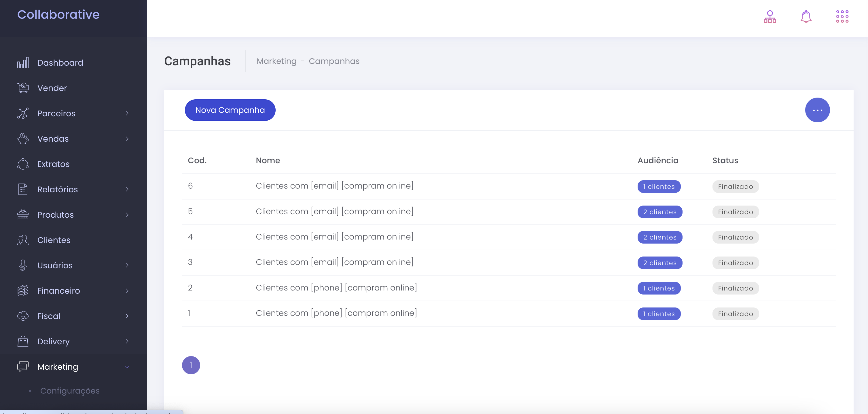Open campaign 6 name Clientes com [email]

point(335,186)
